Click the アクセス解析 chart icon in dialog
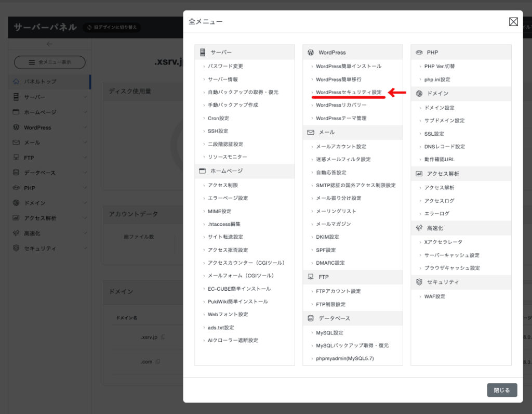Image resolution: width=532 pixels, height=414 pixels. pyautogui.click(x=419, y=174)
